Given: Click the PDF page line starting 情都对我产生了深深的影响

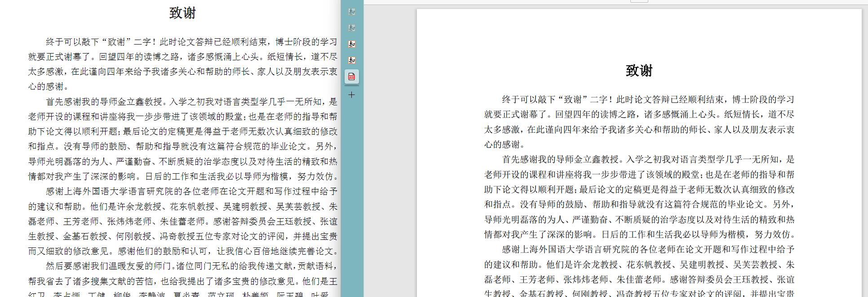Looking at the screenshot, I should (x=640, y=234).
